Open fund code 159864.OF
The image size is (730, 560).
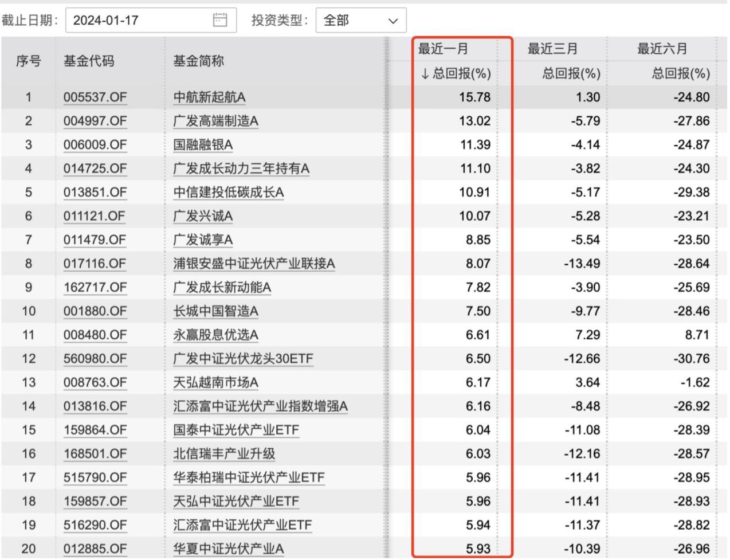[x=95, y=430]
